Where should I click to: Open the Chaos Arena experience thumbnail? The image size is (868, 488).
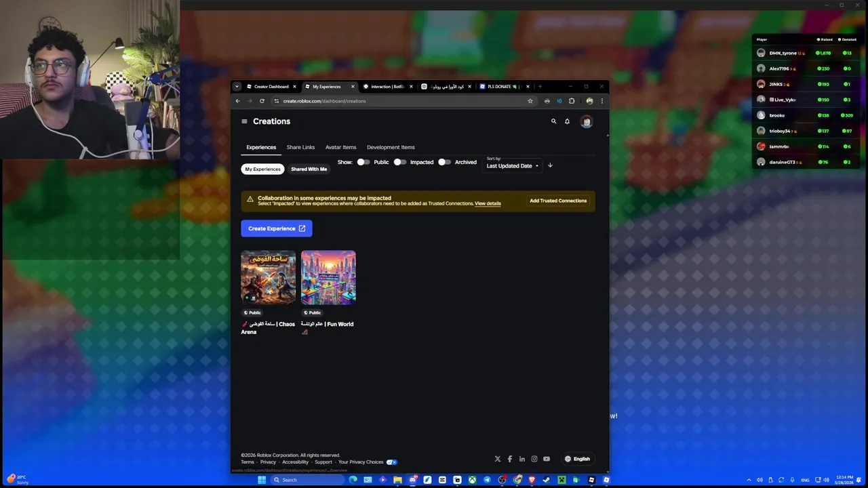pyautogui.click(x=269, y=277)
